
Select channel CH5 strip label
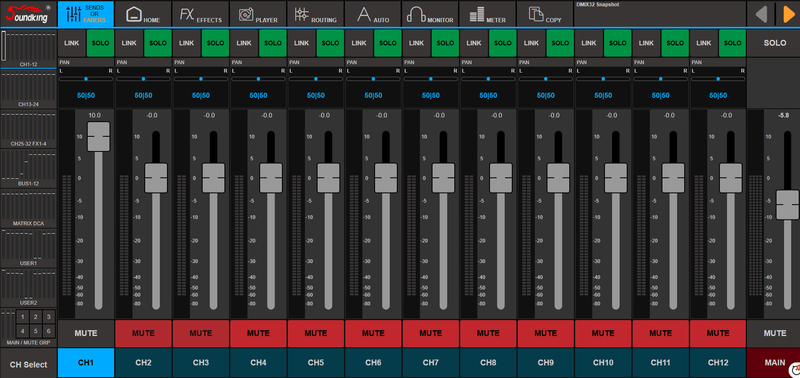tap(315, 363)
